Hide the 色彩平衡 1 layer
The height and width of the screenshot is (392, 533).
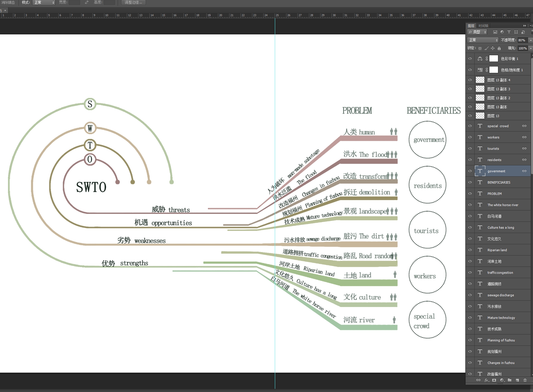[470, 58]
